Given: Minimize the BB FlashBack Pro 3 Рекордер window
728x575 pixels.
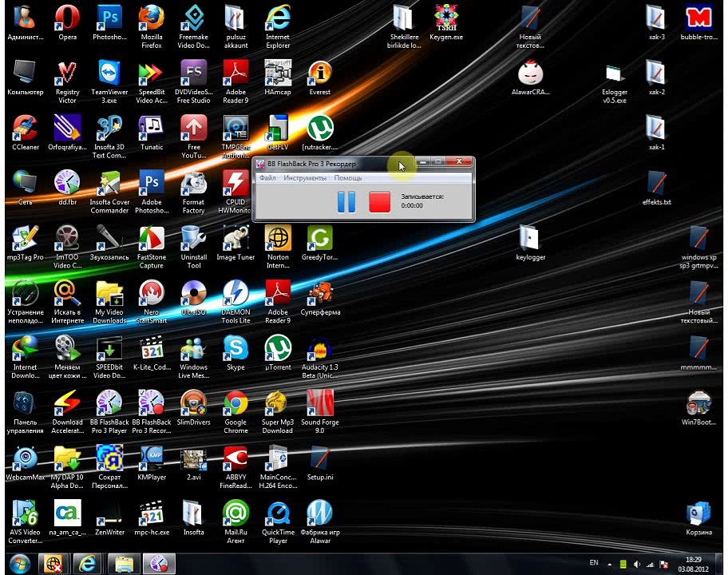Looking at the screenshot, I should click(423, 161).
